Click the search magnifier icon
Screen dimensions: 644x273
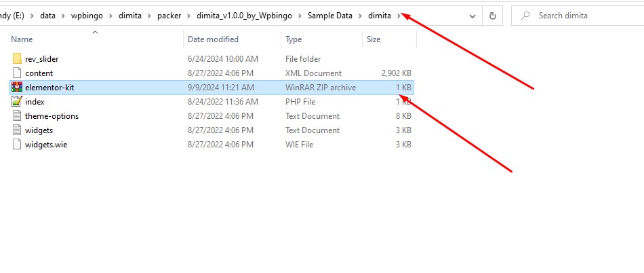tap(525, 16)
